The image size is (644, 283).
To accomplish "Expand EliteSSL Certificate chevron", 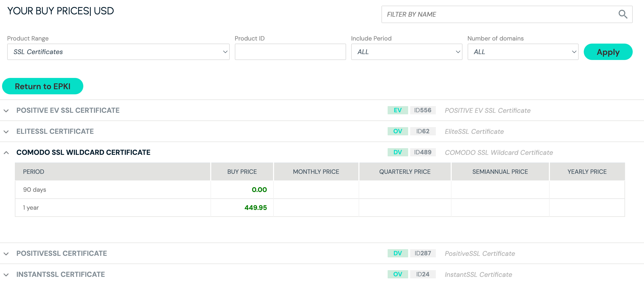I will tap(6, 132).
